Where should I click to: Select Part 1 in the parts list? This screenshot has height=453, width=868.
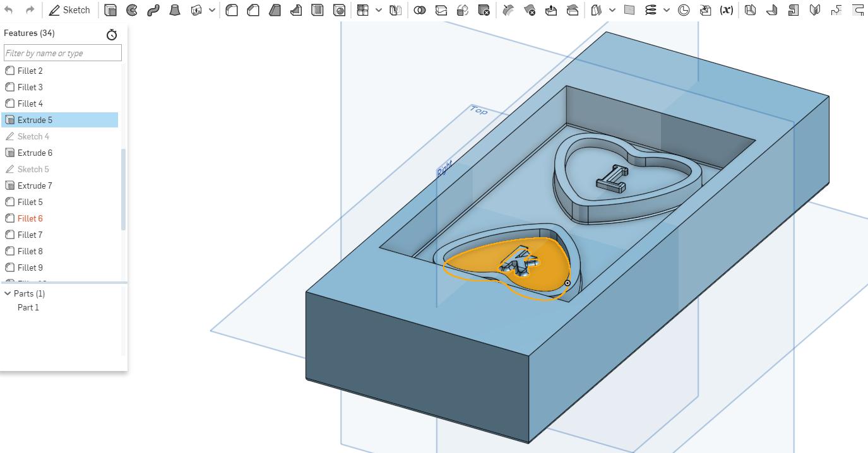28,307
